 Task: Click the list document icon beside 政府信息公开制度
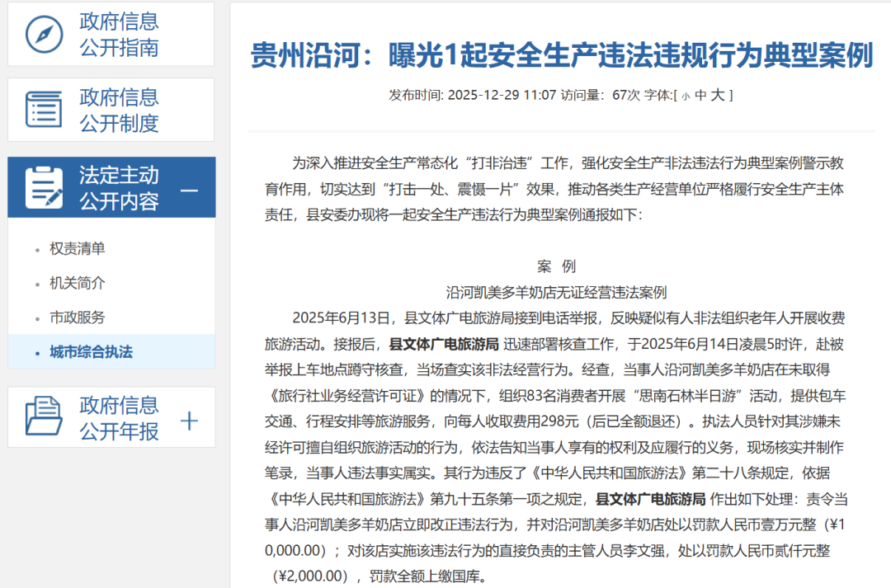pyautogui.click(x=44, y=110)
